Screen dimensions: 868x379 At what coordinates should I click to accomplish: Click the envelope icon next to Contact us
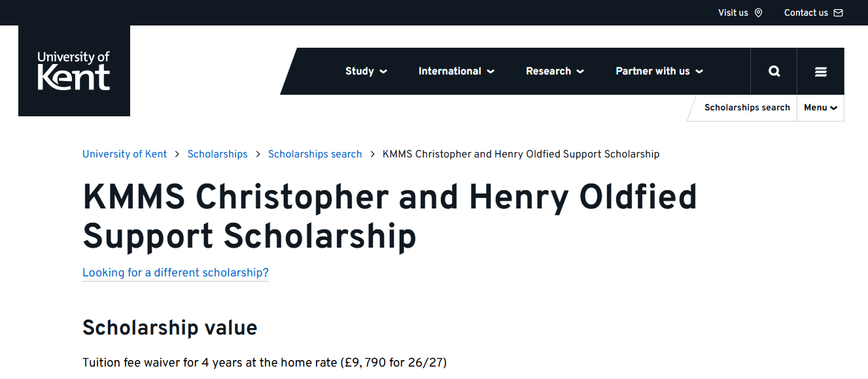click(x=837, y=12)
